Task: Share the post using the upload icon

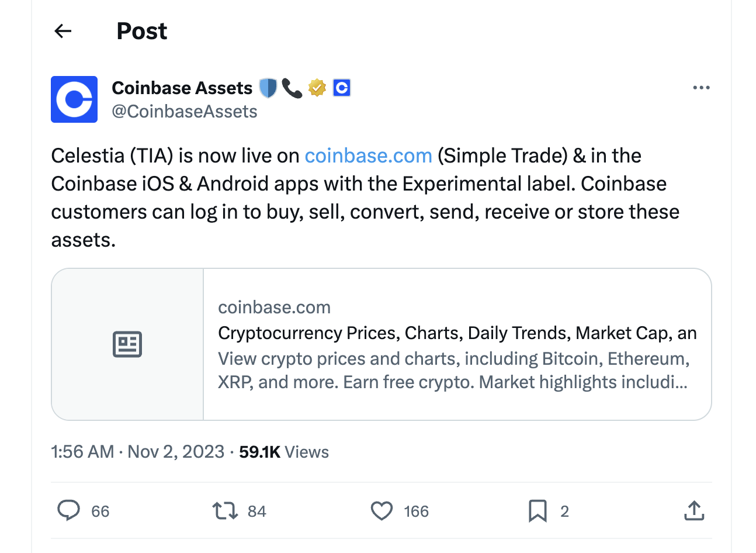Action: tap(693, 511)
